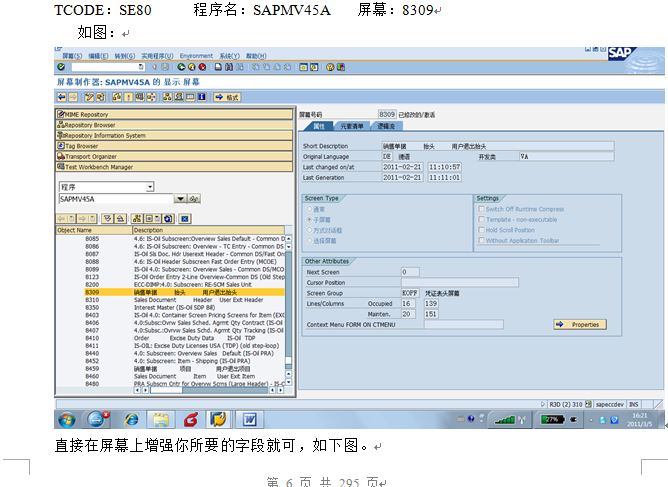Click the hierarchy superior object icon in tree toolbar
668x487 pixels.
point(137,219)
